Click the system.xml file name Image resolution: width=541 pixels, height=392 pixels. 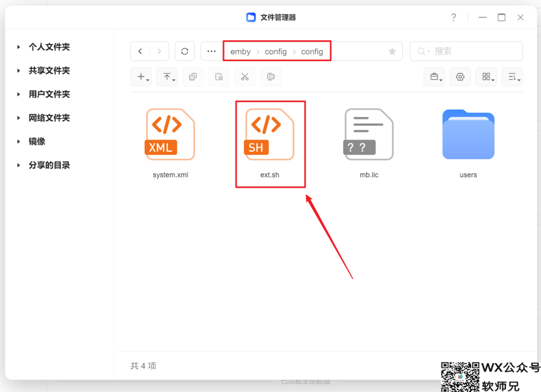tap(170, 175)
